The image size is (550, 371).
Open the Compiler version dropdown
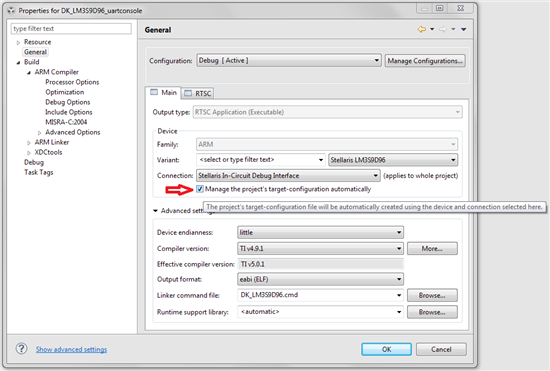pos(320,248)
